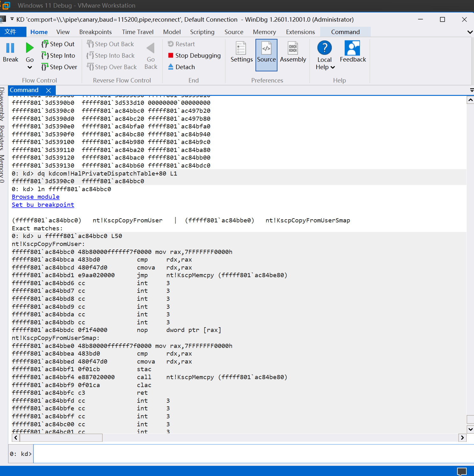Click the Step Into icon
The width and height of the screenshot is (474, 476).
click(45, 55)
